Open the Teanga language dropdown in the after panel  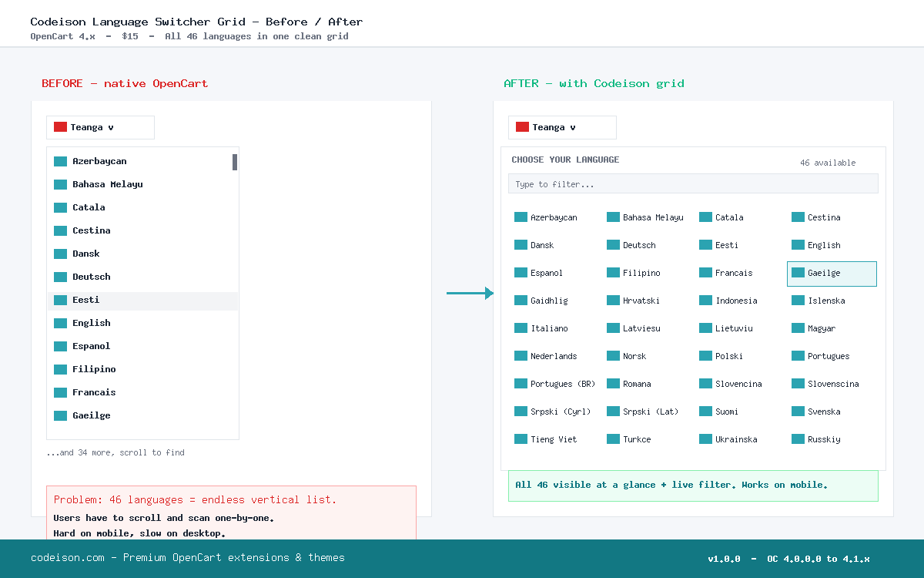tap(562, 127)
